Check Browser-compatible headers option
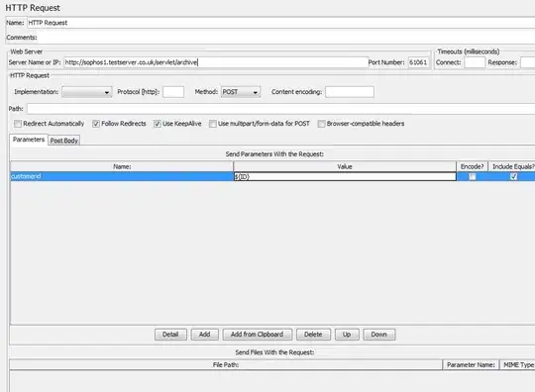 [x=321, y=124]
